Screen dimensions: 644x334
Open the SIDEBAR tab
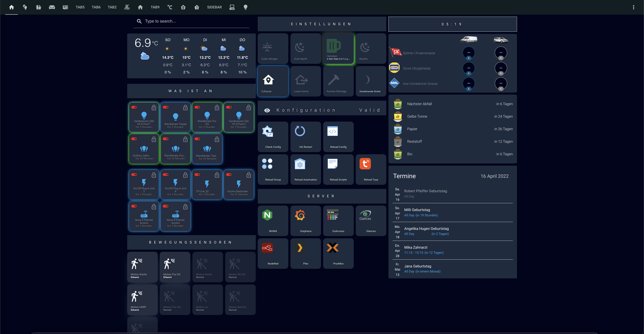pyautogui.click(x=214, y=7)
